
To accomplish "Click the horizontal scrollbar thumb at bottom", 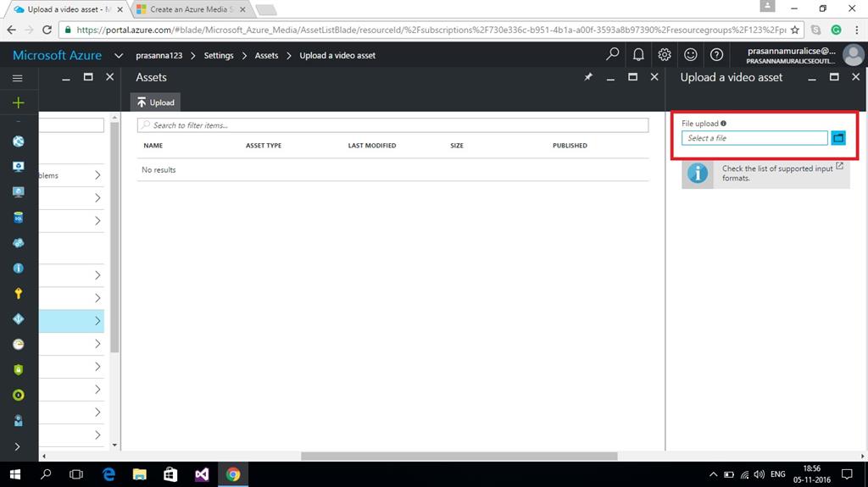I will pos(459,456).
